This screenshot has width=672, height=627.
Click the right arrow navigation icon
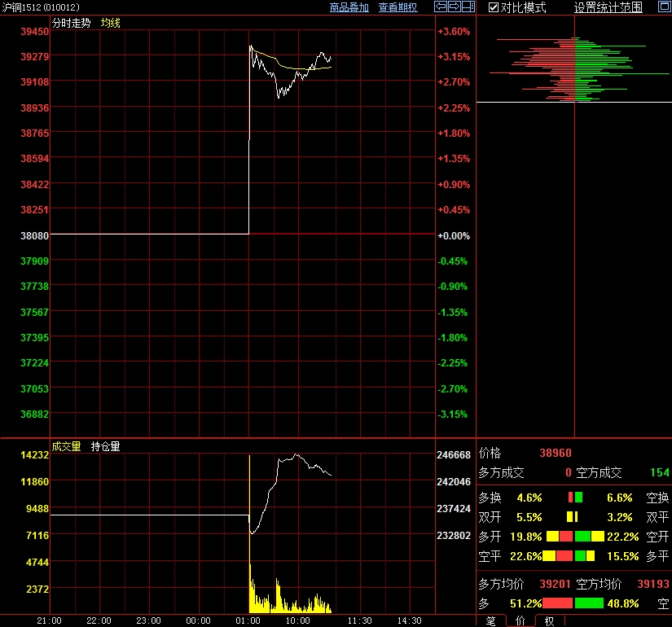coord(455,7)
